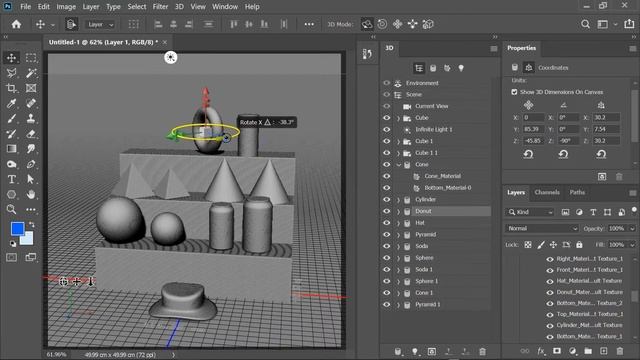
Task: Activate Roll 3D Camera mode
Action: click(x=382, y=24)
